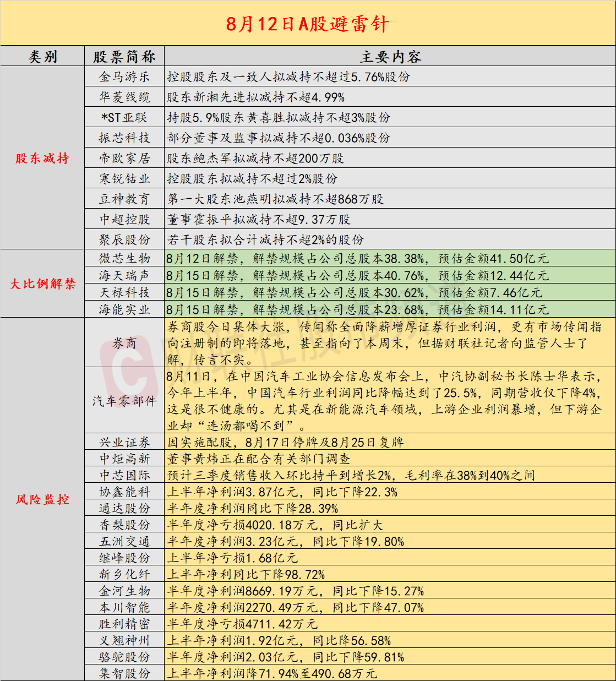Select the *ST亚联 stock name cell
The width and height of the screenshot is (616, 681).
(124, 117)
